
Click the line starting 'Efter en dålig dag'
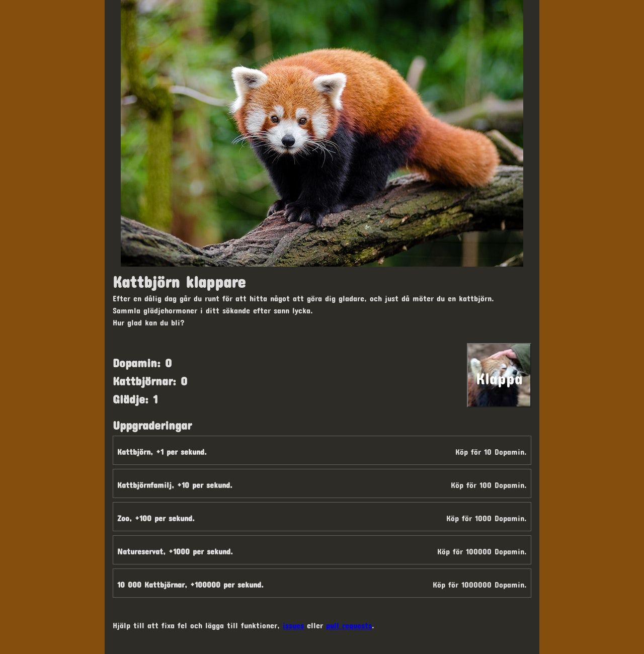coord(303,299)
